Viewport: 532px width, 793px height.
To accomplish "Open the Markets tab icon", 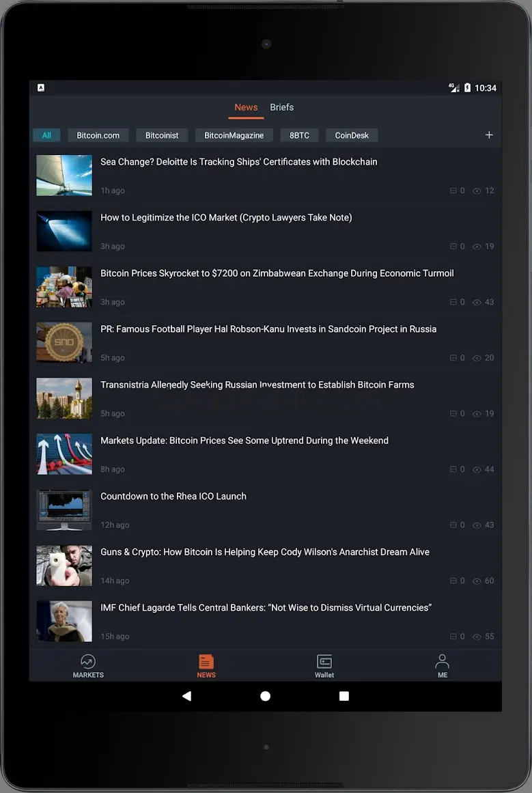I will click(x=88, y=661).
